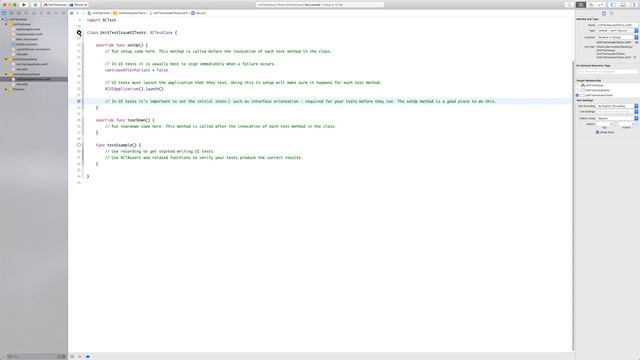Open the File inspector tab

point(604,13)
